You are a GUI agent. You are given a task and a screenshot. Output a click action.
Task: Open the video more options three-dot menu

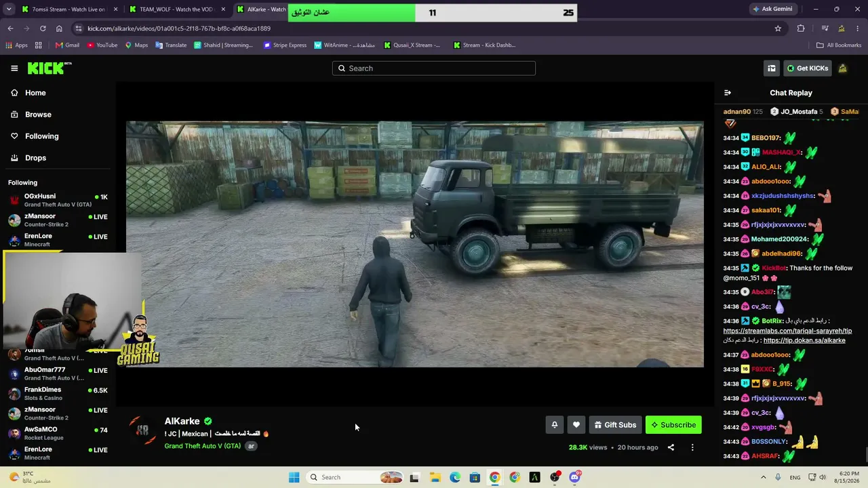click(692, 447)
